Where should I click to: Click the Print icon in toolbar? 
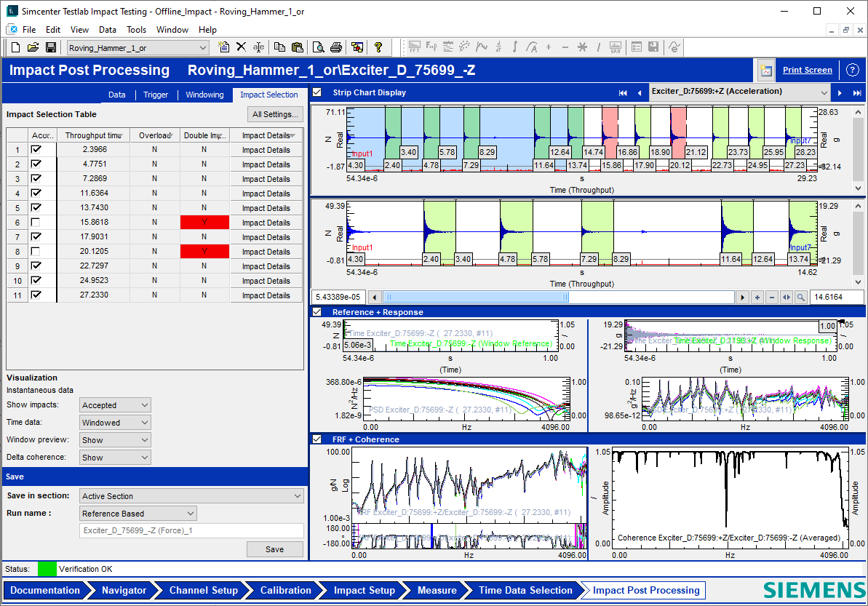335,47
